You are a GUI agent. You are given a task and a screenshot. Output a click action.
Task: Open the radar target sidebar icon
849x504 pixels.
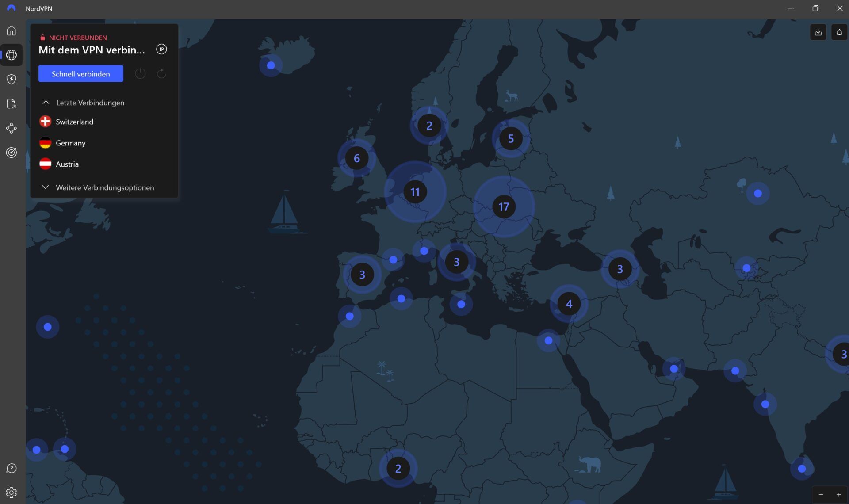click(x=11, y=153)
